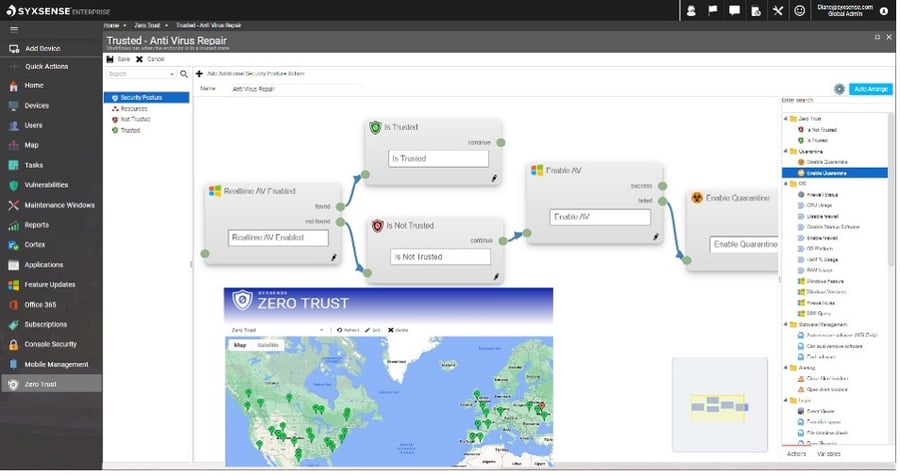Click the Mobile Management phone icon
This screenshot has width=900, height=475.
pos(13,365)
